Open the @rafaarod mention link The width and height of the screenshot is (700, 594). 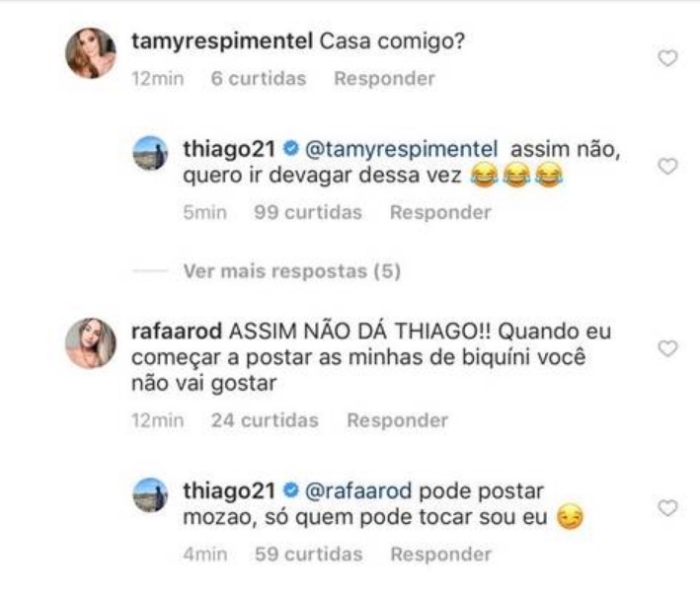pyautogui.click(x=358, y=491)
